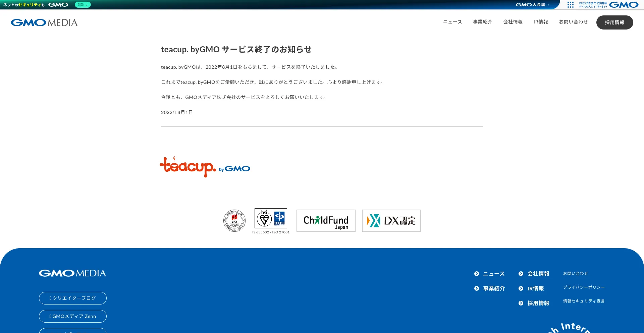Image resolution: width=644 pixels, height=333 pixels.
Task: Select IR情報 from the header menu
Action: click(540, 22)
